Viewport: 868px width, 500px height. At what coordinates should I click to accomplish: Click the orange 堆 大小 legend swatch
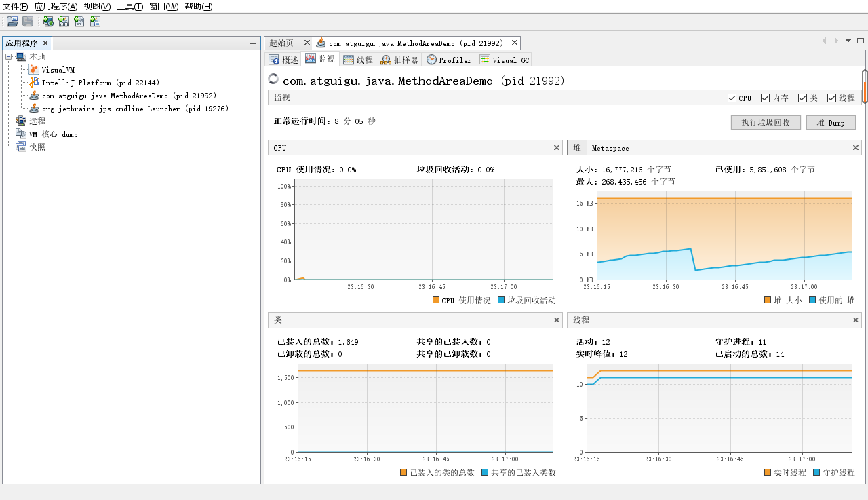tap(767, 300)
